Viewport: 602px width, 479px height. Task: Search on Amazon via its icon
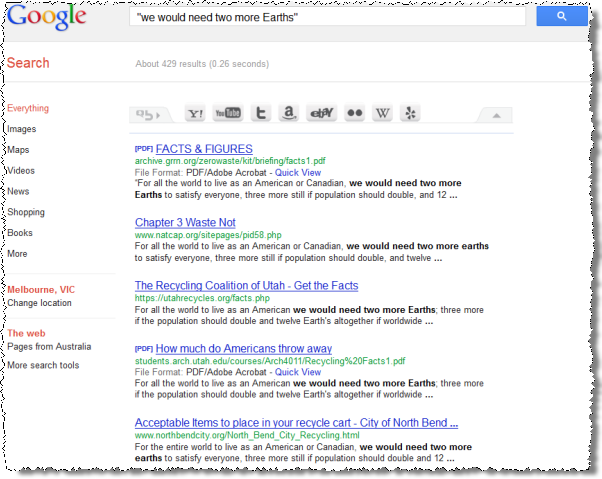289,114
